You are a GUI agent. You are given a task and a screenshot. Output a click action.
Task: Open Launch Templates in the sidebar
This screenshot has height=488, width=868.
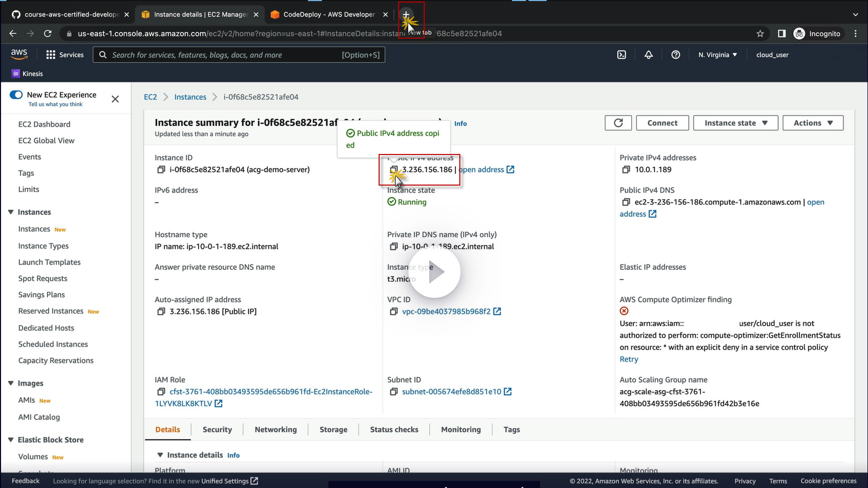coord(49,262)
